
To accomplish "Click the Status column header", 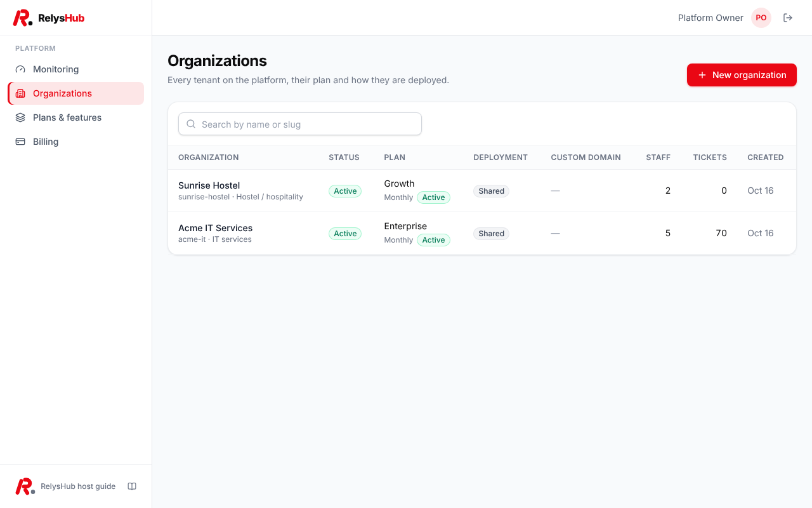I will (x=344, y=157).
